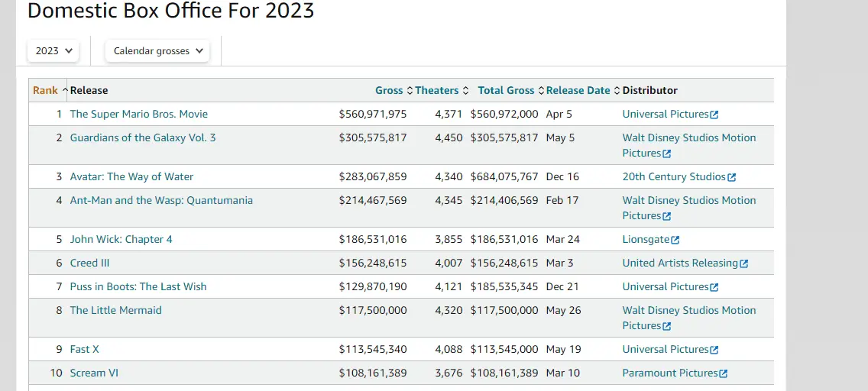Sort table by Rank column

pyautogui.click(x=45, y=90)
